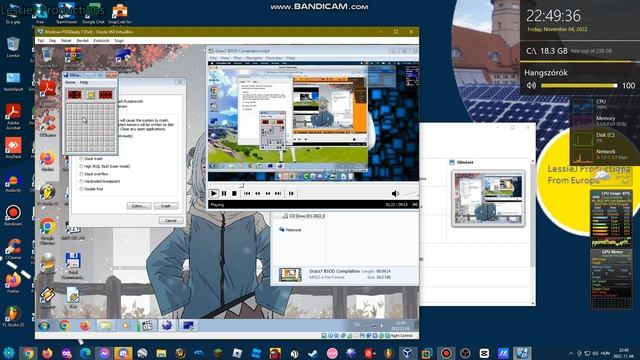Open File Explorer from the host taskbar
Image resolution: width=640 pixels, height=360 pixels.
[x=161, y=353]
